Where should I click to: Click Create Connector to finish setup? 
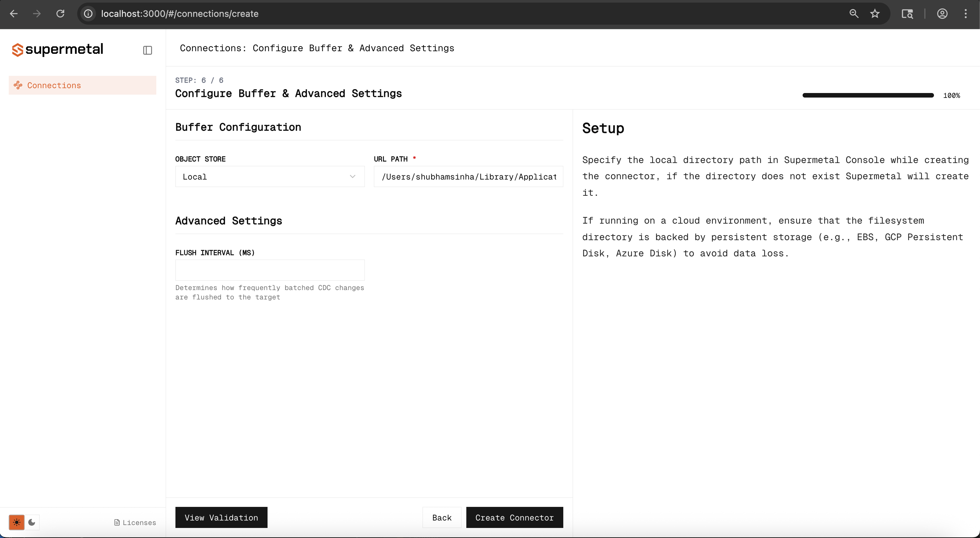click(514, 518)
